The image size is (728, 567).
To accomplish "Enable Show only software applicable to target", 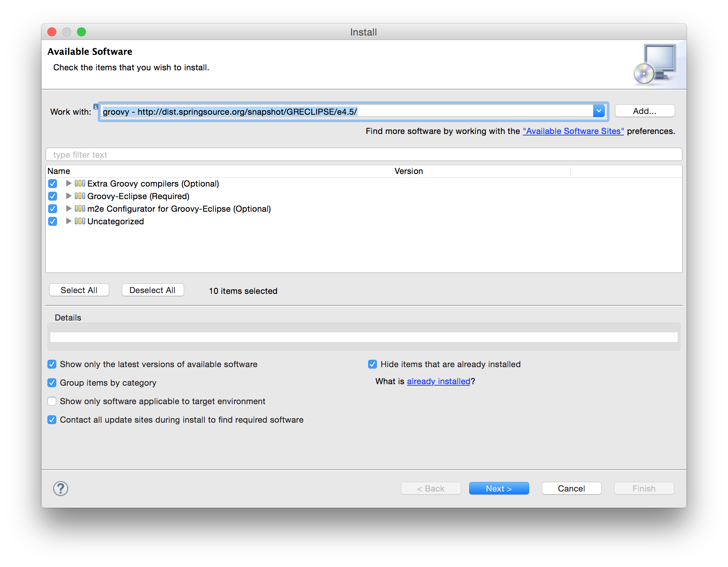I will point(52,401).
